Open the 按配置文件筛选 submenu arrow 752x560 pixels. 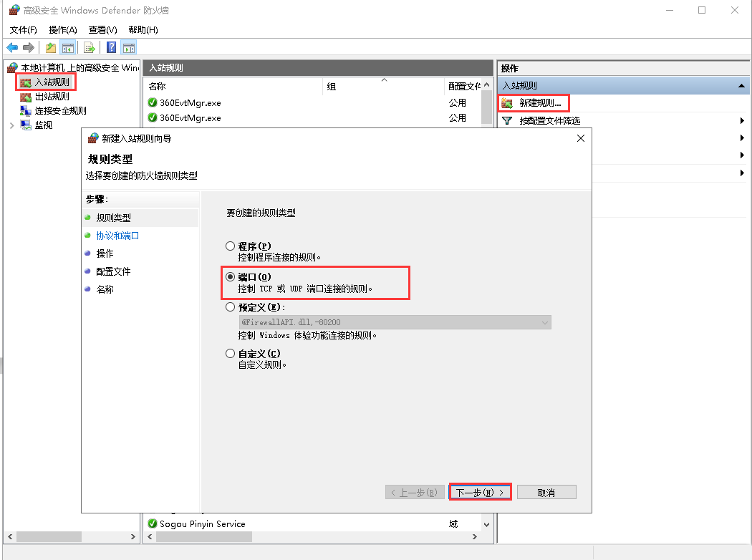point(742,121)
